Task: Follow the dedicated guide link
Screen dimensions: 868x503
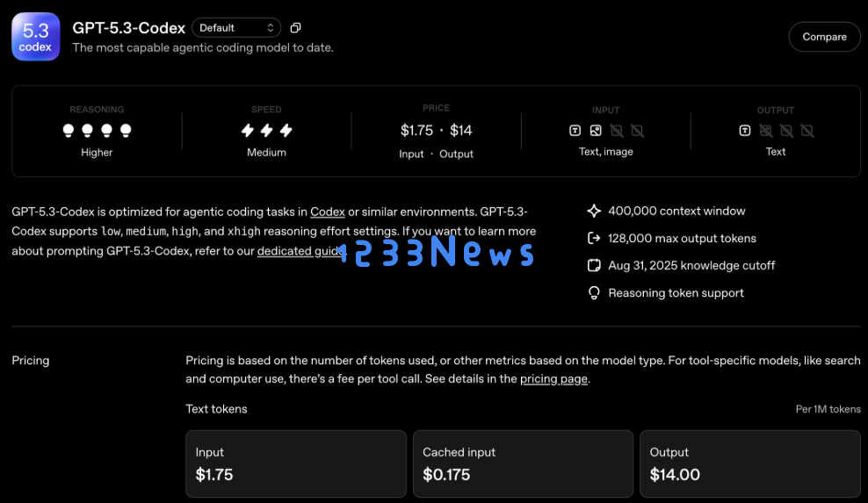Action: click(299, 251)
